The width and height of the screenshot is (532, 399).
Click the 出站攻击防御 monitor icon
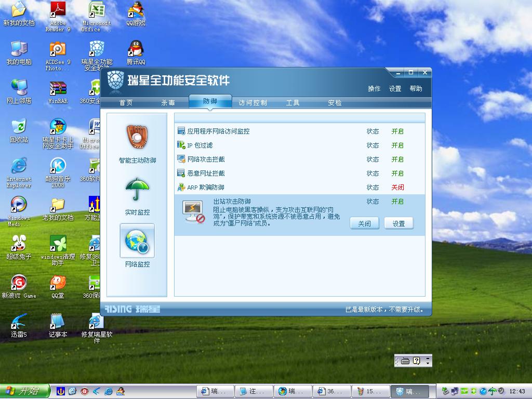click(194, 211)
